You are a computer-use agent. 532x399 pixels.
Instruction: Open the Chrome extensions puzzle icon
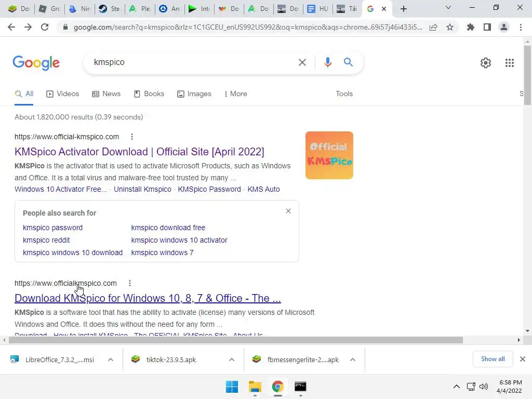point(471,27)
